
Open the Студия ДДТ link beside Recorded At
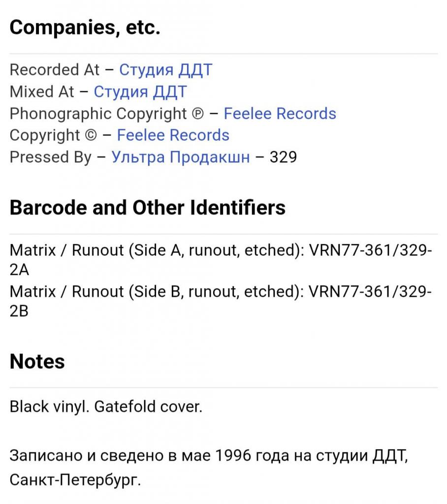(x=165, y=70)
